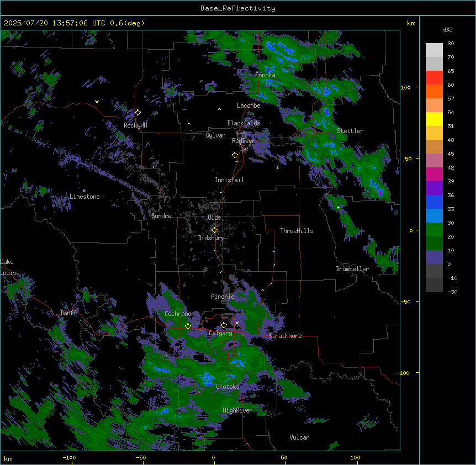This screenshot has width=476, height=465.
Task: Click the 80 value on the dBZ legend
Action: [x=451, y=44]
